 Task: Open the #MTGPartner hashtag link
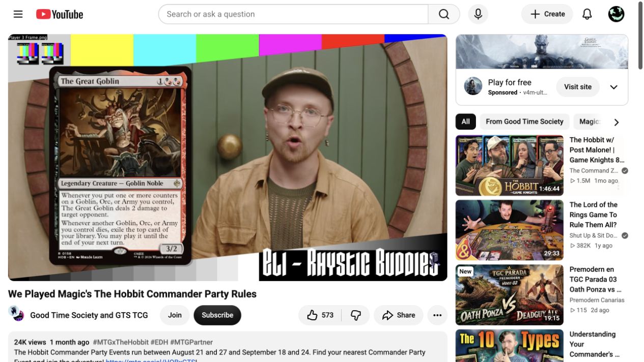click(x=191, y=342)
